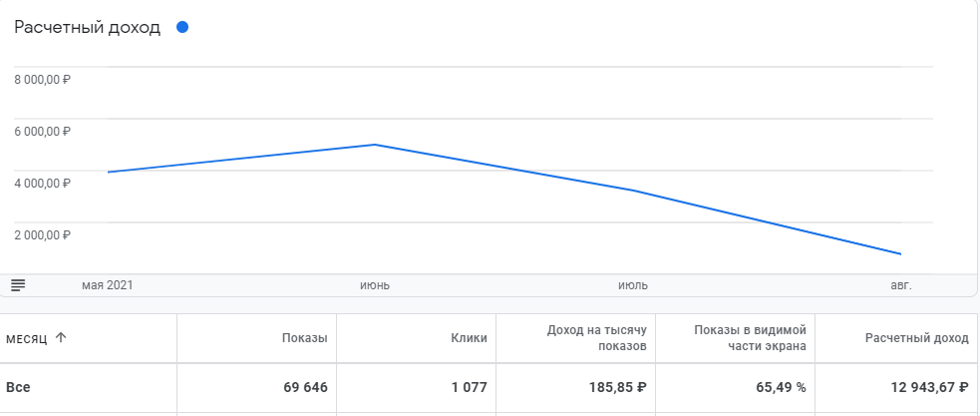
Task: Click the Месяц column header
Action: 26,338
